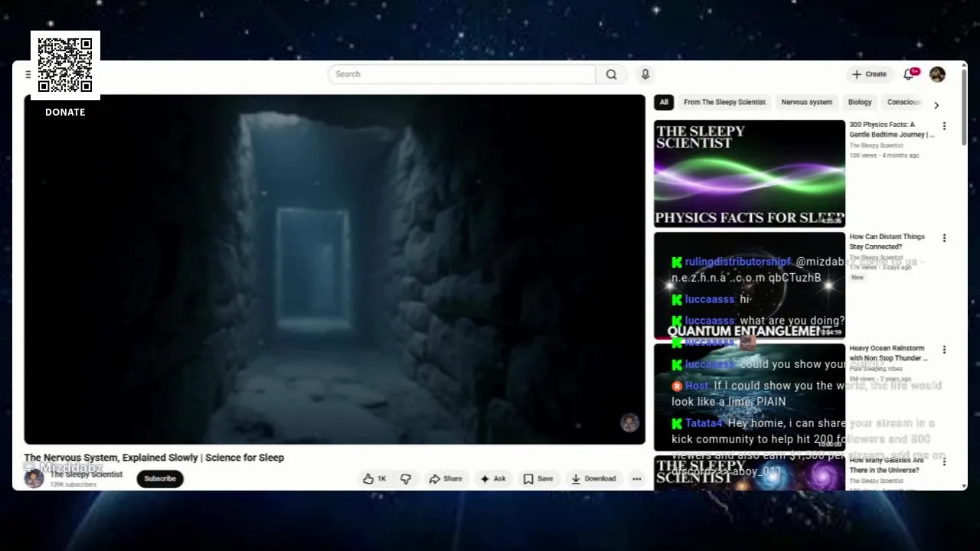Save the video to a playlist

tap(538, 479)
